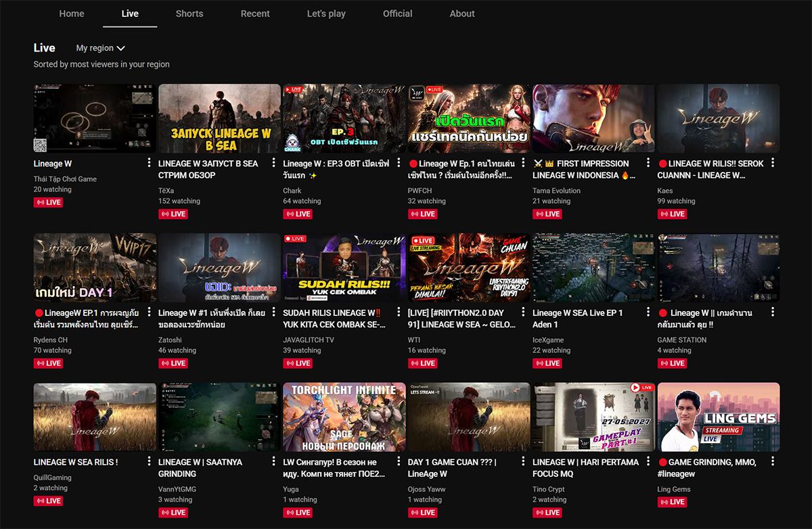812x529 pixels.
Task: Open options menu for Ling Gems GAME GRINDING
Action: pos(773,463)
